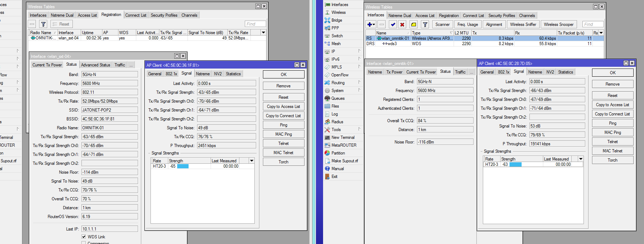
Task: Click MAC Ping in AP Client 4C:5E:0C:28:7D:05
Action: pyautogui.click(x=613, y=132)
